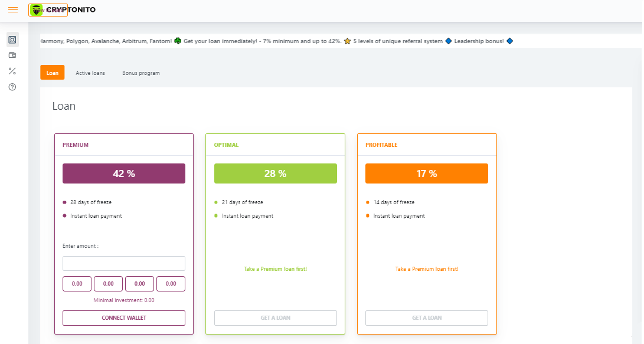Switch to the Active loans tab
This screenshot has height=344, width=644.
click(90, 73)
